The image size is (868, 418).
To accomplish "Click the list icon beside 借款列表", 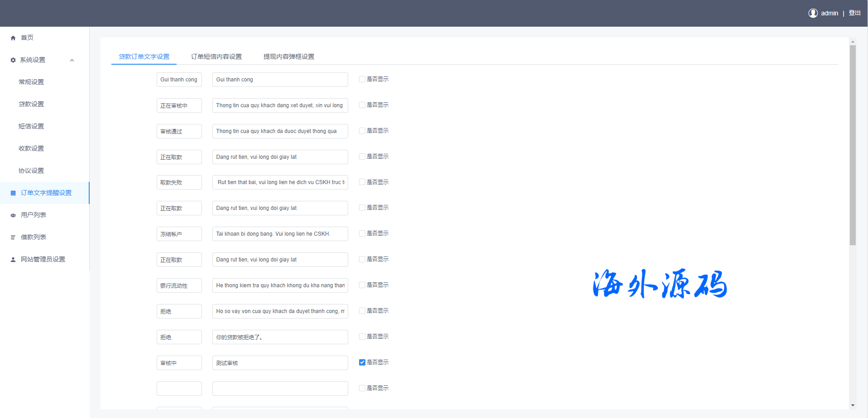I will tap(13, 237).
